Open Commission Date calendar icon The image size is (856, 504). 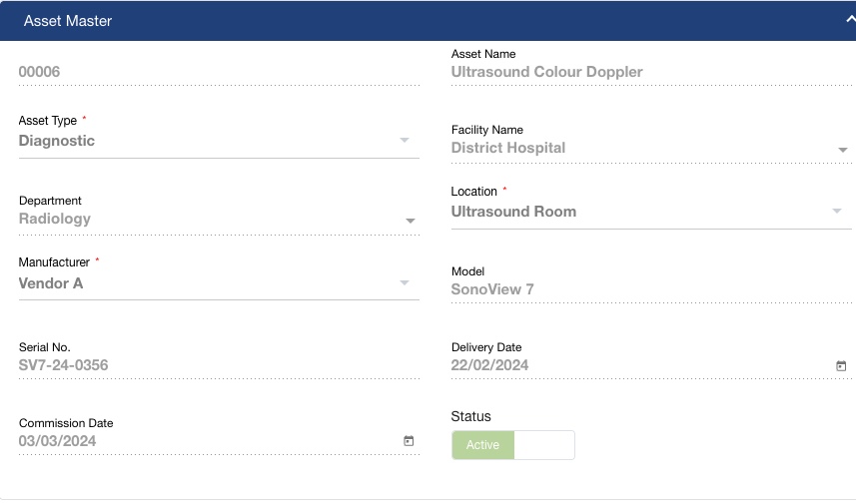click(409, 441)
